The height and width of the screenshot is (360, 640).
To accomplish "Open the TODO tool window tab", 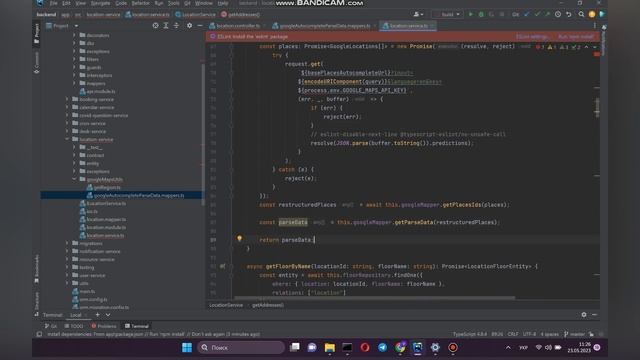I will 74,326.
